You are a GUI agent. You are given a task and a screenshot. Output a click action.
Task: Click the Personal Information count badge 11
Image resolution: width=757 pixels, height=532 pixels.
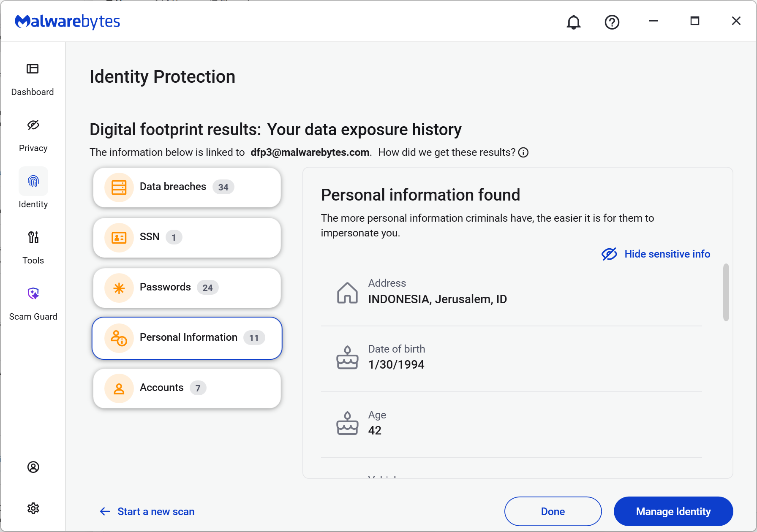(x=254, y=338)
